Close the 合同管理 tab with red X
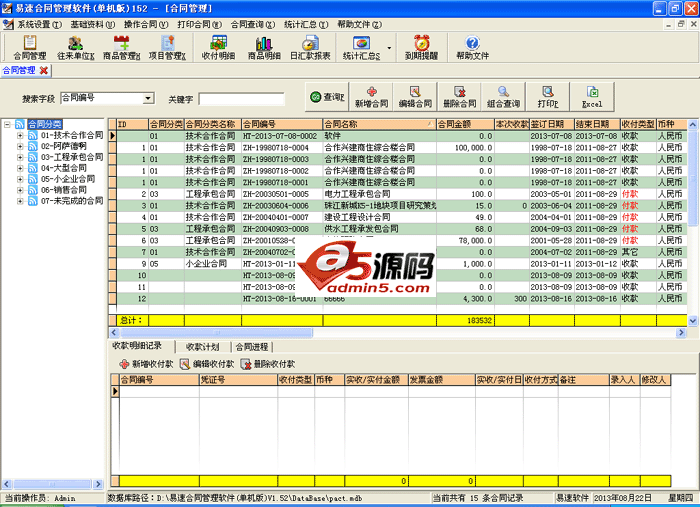700x507 pixels. [44, 71]
